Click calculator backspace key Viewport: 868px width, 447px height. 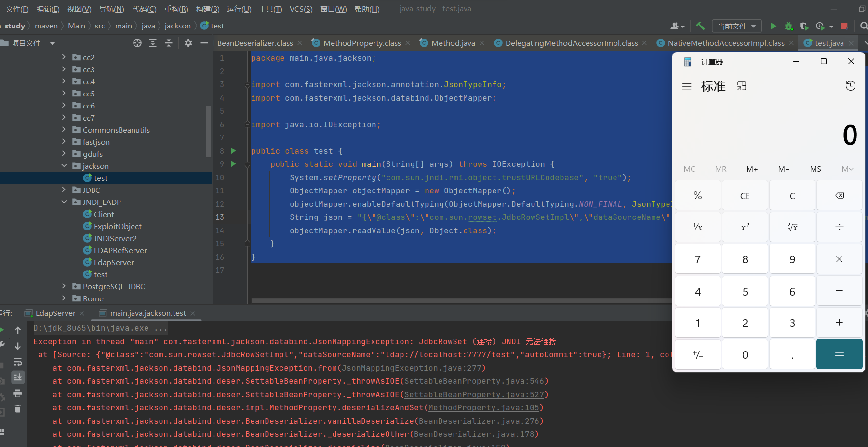click(840, 195)
